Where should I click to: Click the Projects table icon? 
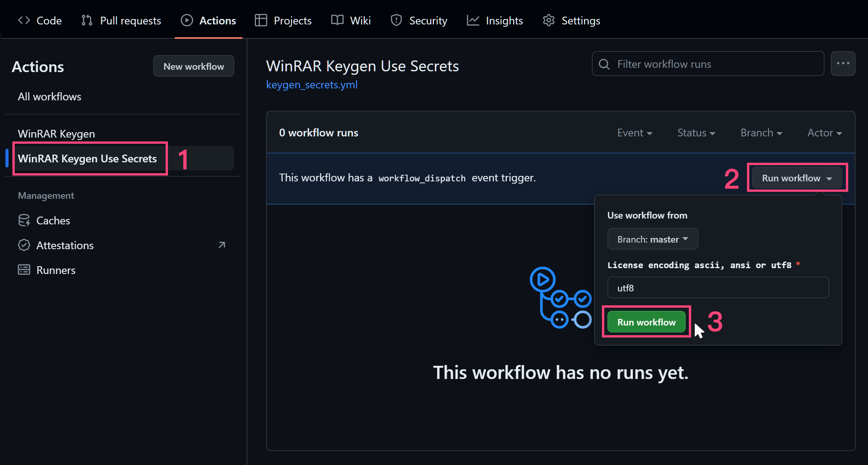click(x=261, y=20)
